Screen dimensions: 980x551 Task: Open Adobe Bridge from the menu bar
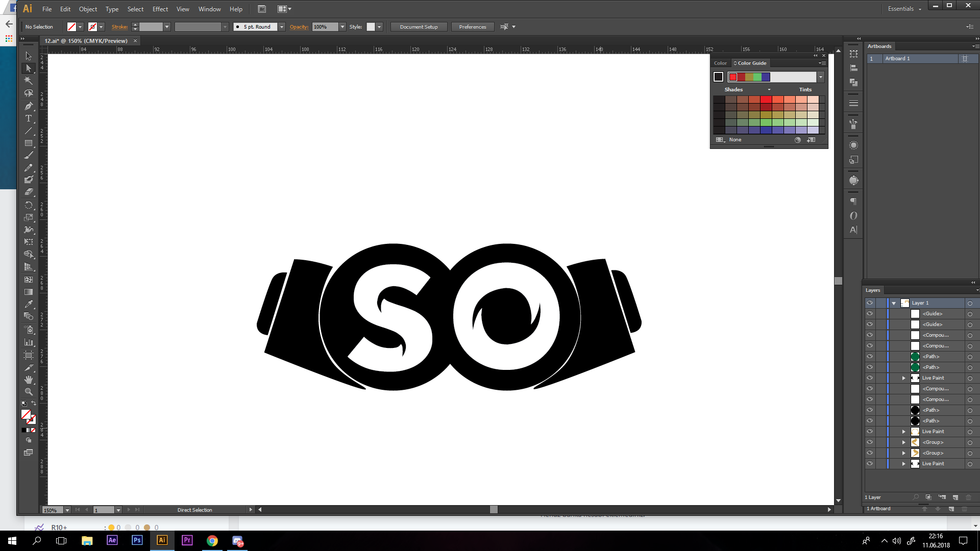[262, 9]
